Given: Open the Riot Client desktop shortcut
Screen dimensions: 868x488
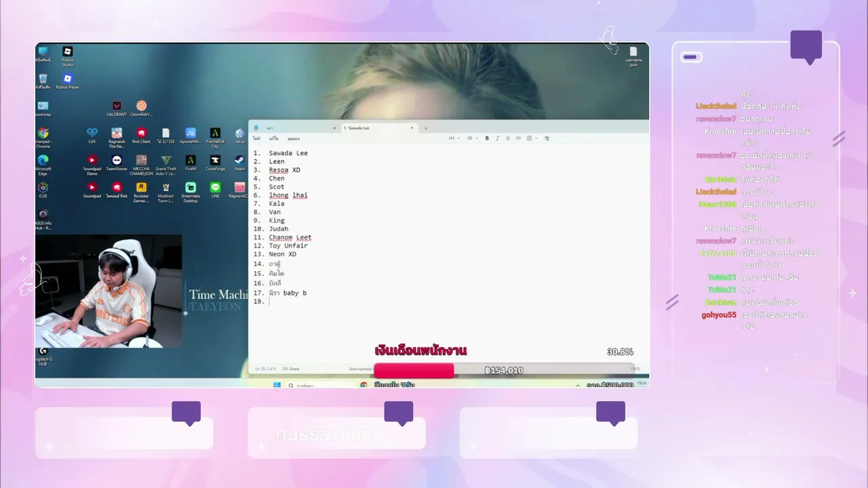Looking at the screenshot, I should pos(141,136).
